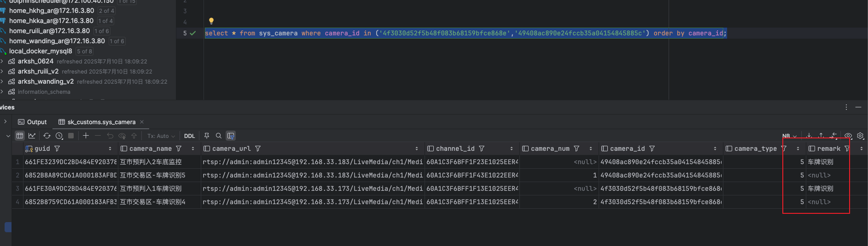Click the sort arrows on camera_id column
This screenshot has height=246, width=868.
tap(715, 149)
